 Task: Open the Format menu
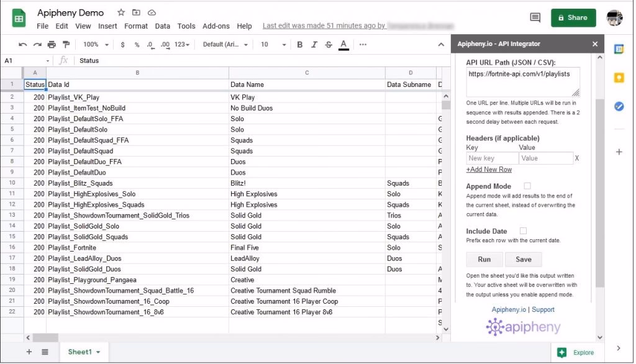[136, 26]
